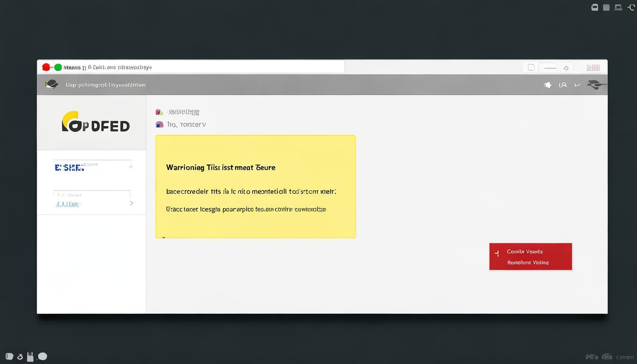Expand the blue bold sidebar section header
The width and height of the screenshot is (637, 364).
click(70, 167)
